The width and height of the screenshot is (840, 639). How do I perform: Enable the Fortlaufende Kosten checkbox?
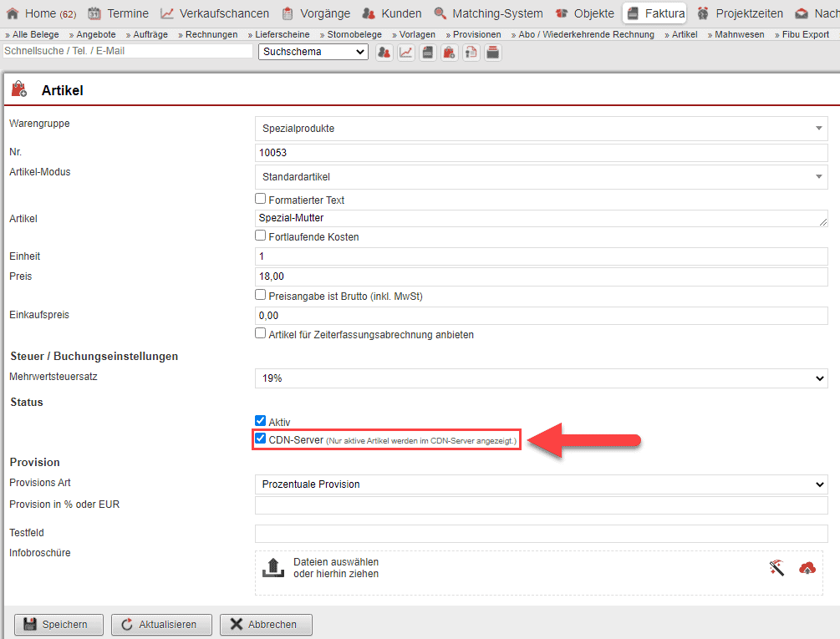click(x=261, y=236)
